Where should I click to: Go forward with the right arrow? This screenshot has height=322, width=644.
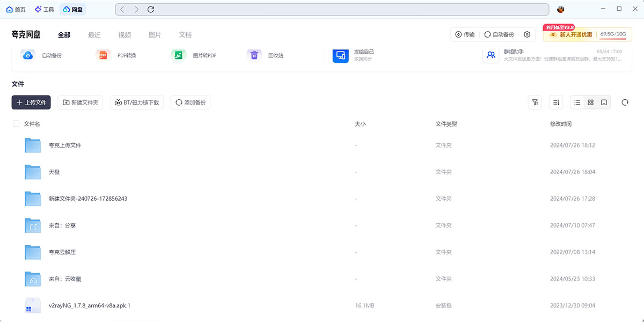click(x=137, y=10)
